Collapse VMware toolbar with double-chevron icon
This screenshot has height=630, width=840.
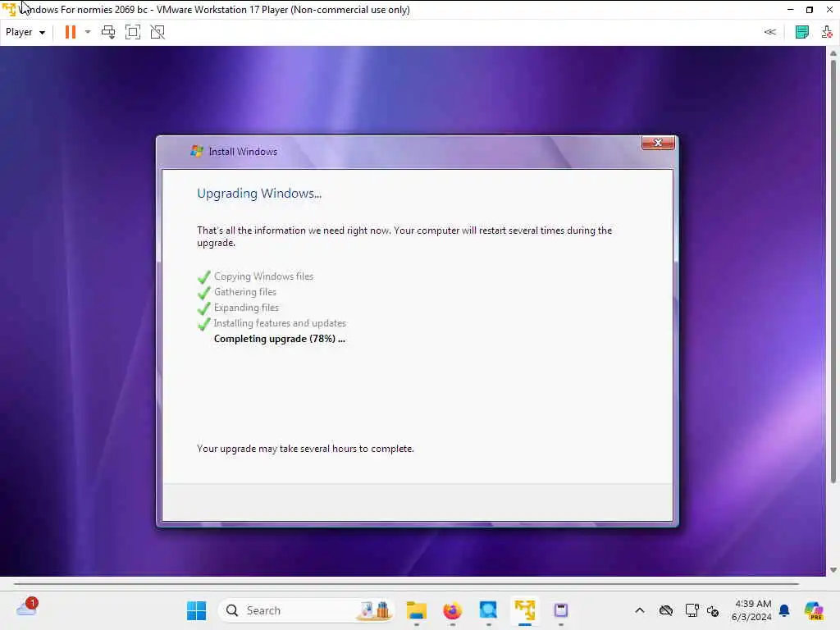coord(769,32)
